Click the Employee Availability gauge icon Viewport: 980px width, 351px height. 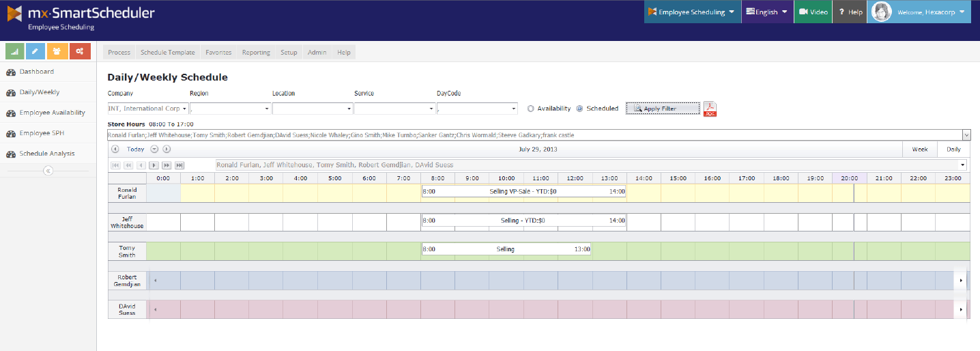11,113
